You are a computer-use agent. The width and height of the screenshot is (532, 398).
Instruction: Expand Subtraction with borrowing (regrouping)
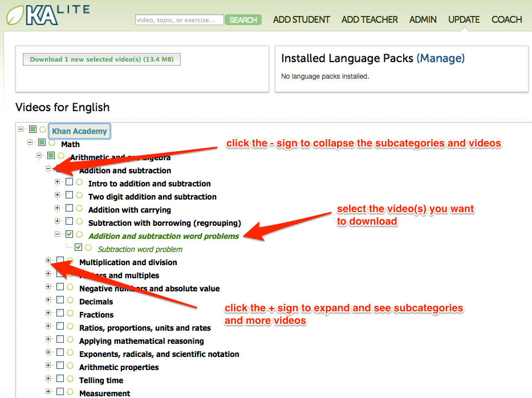tap(58, 221)
